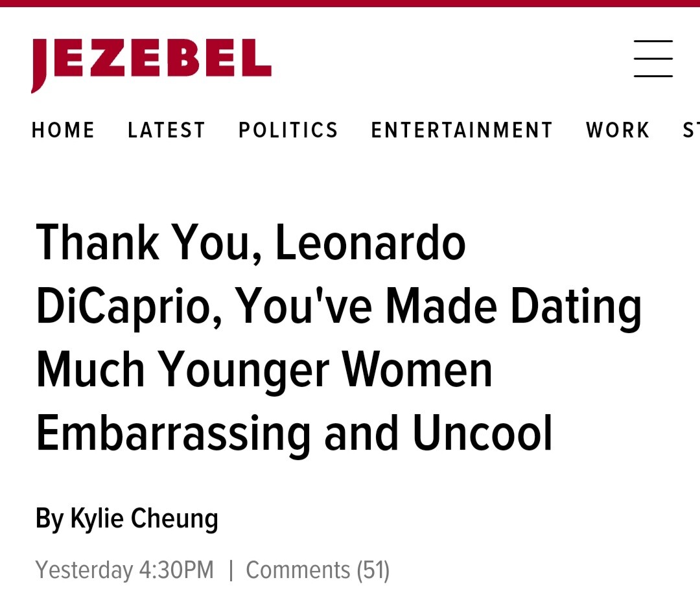
Task: Open the ENTERTAINMENT section
Action: (462, 130)
